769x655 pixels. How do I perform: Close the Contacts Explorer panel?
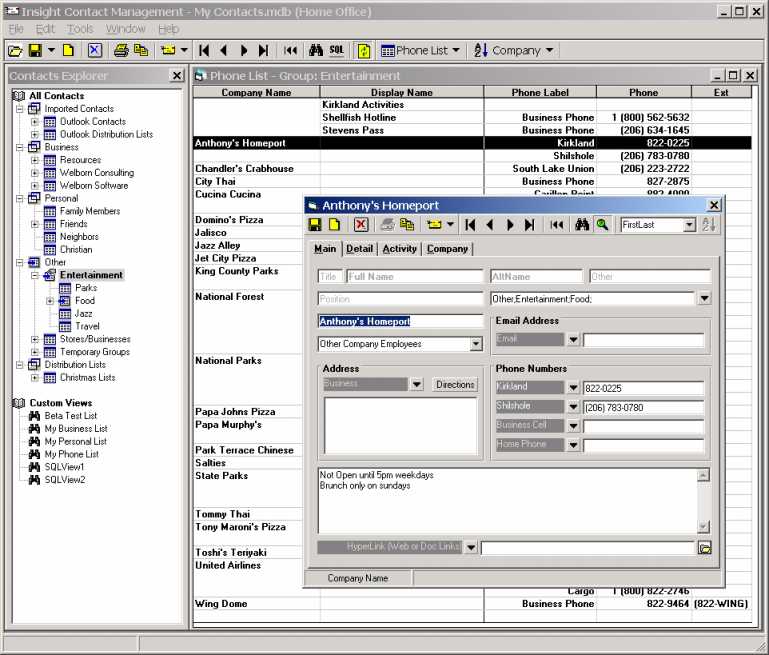[x=177, y=76]
